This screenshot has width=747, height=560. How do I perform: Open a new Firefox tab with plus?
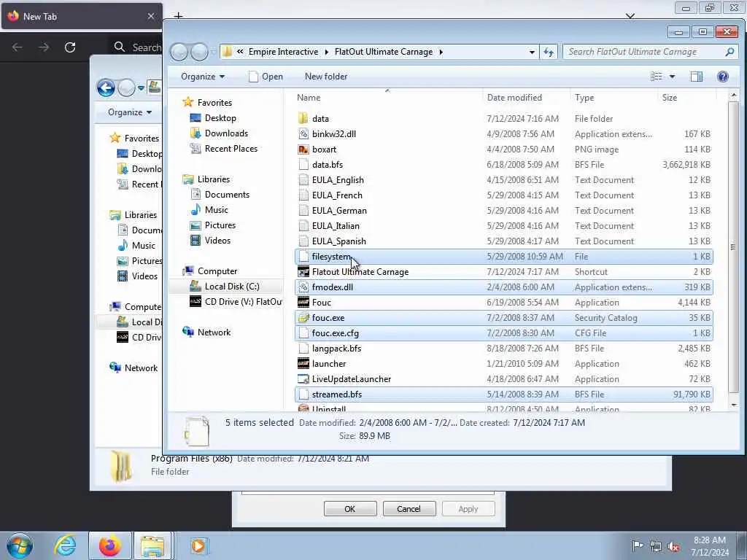(x=178, y=16)
